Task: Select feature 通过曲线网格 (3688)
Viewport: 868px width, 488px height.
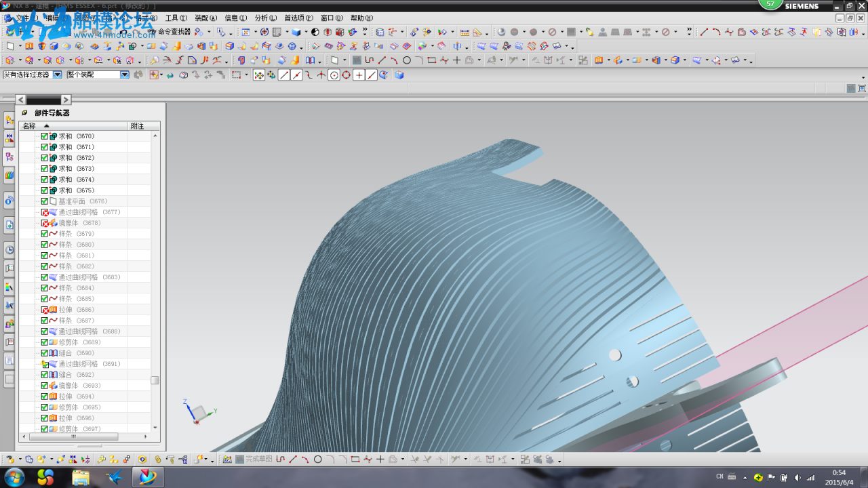Action: point(90,331)
